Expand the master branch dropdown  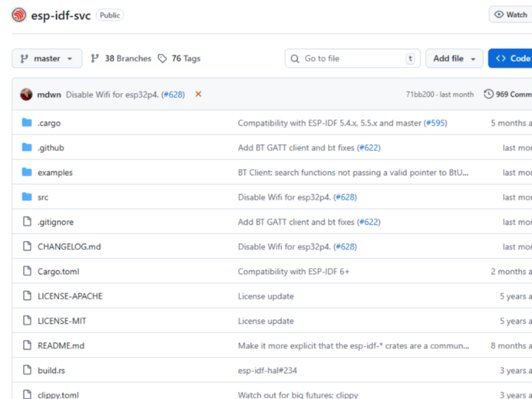click(x=47, y=58)
